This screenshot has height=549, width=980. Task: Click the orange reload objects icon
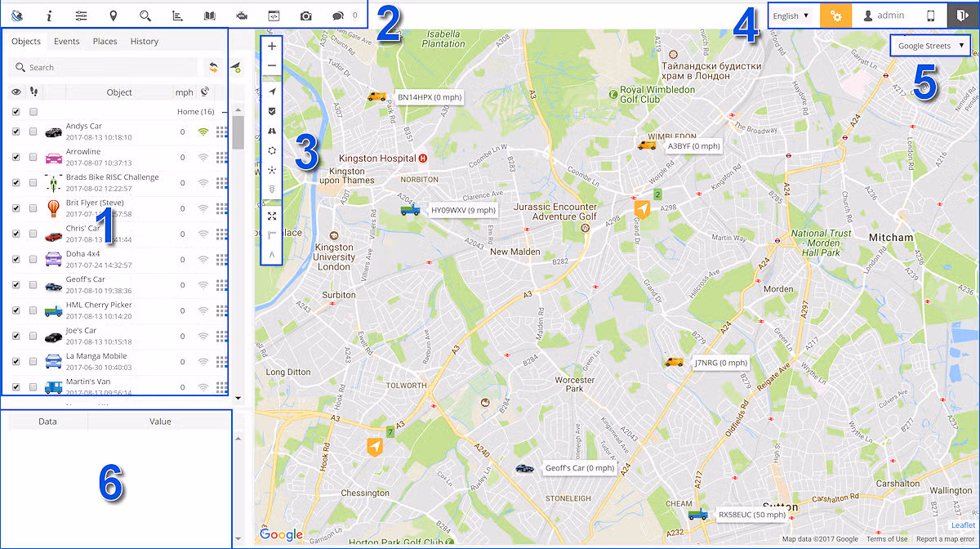point(212,67)
